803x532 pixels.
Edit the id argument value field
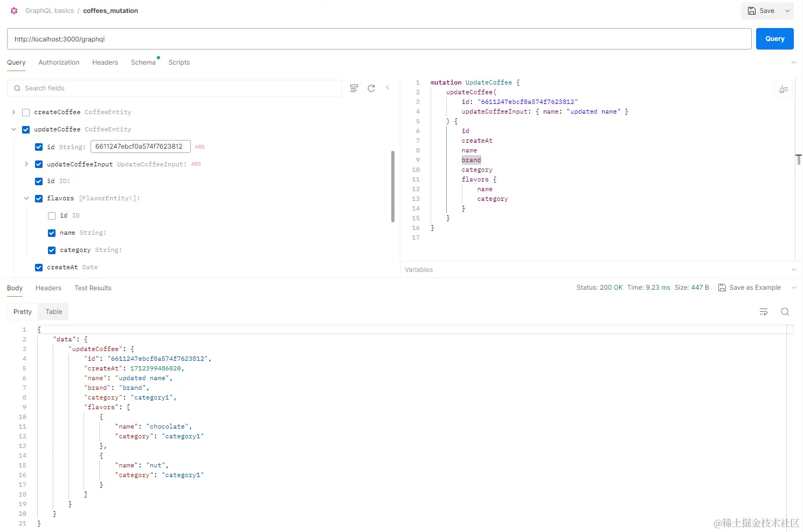coord(141,146)
